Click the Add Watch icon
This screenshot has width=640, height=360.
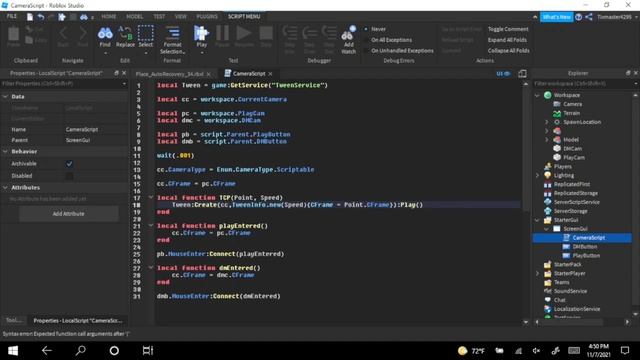(348, 34)
